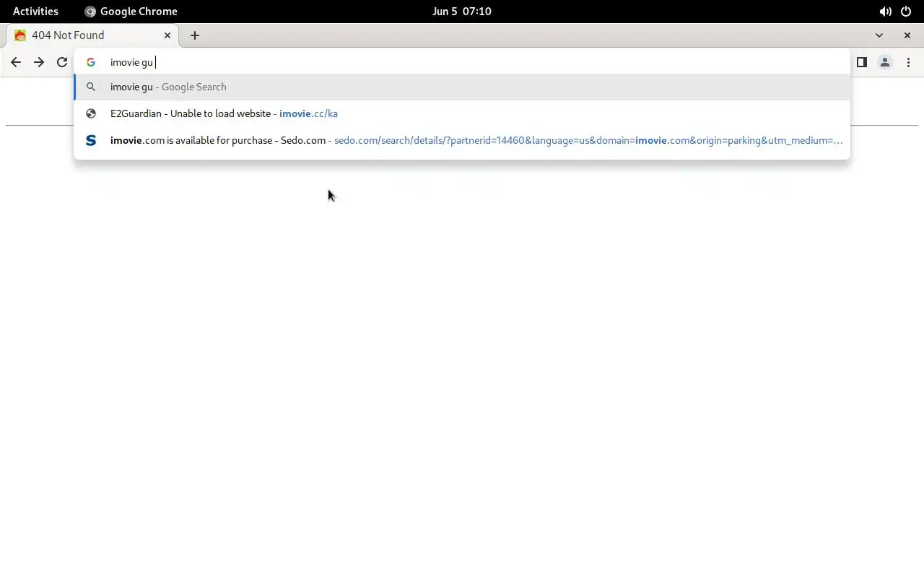The width and height of the screenshot is (924, 578).
Task: Click the 404 tab favicon
Action: coord(20,35)
